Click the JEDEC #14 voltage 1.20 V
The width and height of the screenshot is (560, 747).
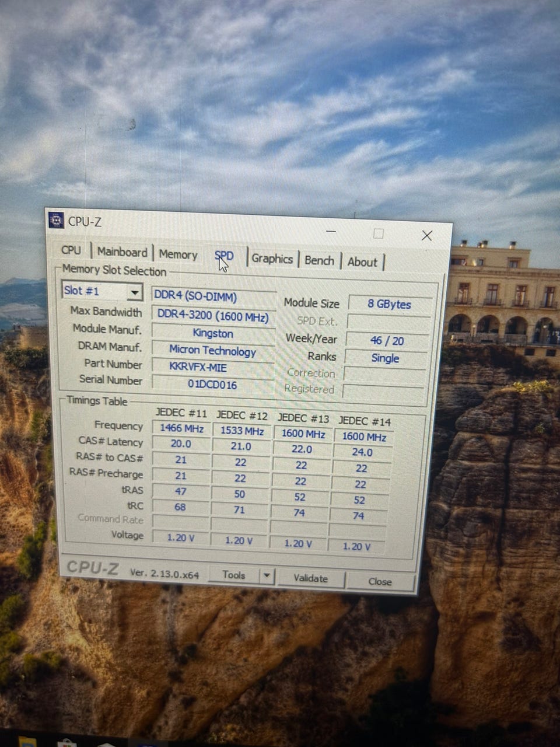pyautogui.click(x=356, y=546)
